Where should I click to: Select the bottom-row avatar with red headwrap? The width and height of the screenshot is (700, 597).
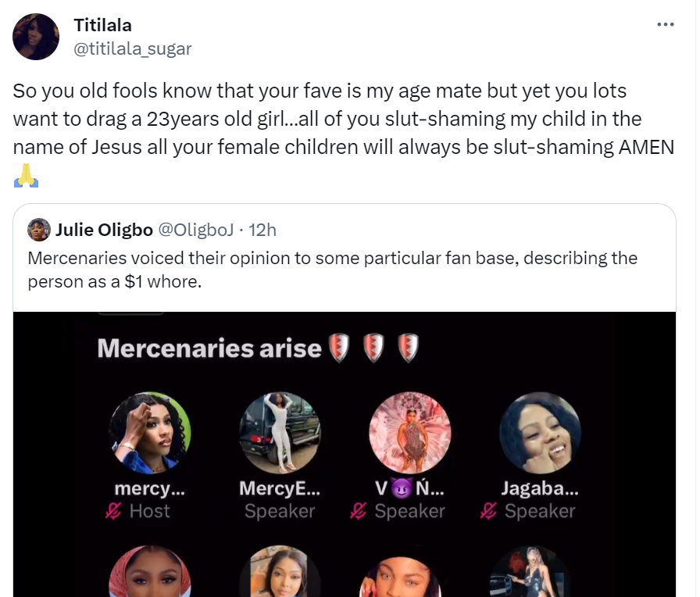(150, 574)
